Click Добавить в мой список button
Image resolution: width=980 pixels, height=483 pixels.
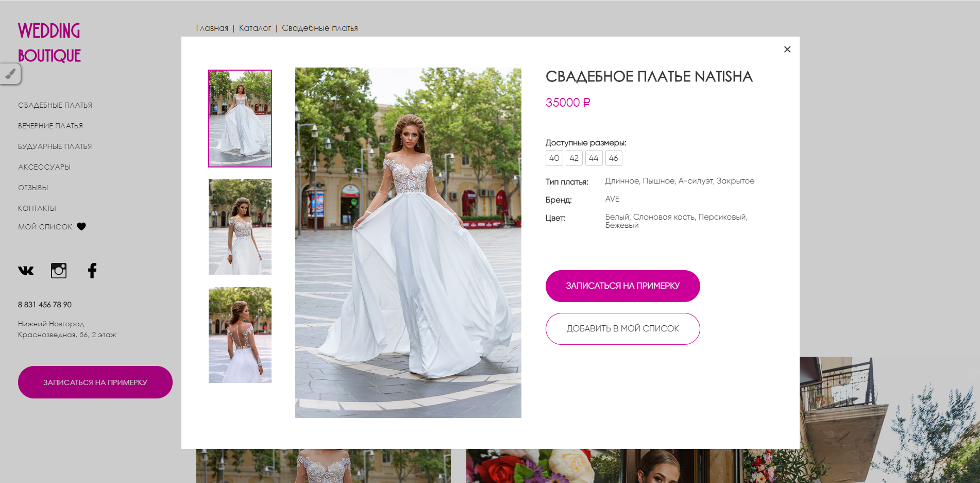click(623, 329)
